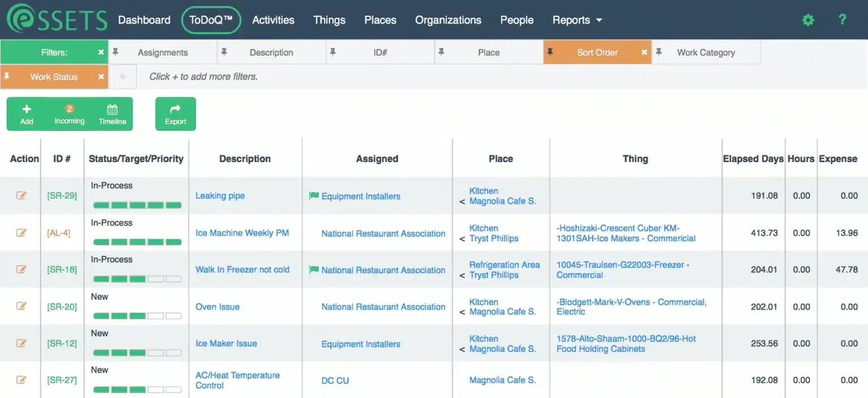Select the ToDoQ tab
This screenshot has height=398, width=868.
211,20
